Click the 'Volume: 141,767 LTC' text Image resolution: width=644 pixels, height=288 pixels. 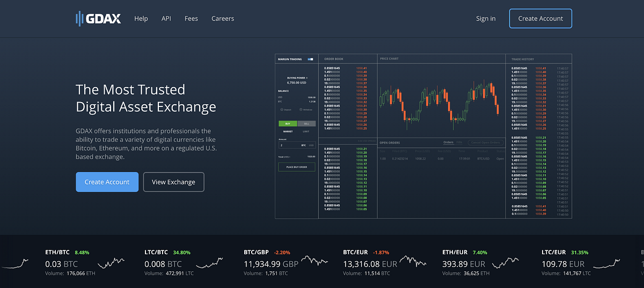pyautogui.click(x=566, y=273)
